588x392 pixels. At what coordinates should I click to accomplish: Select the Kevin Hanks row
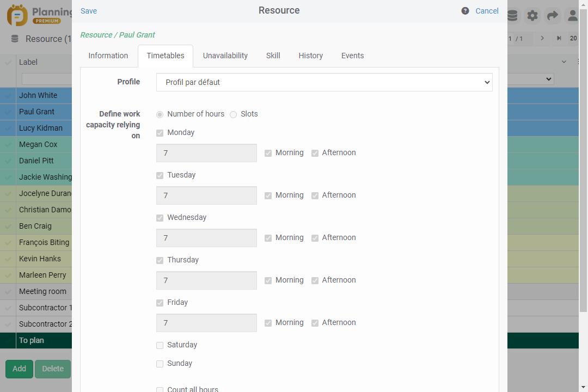(x=36, y=259)
